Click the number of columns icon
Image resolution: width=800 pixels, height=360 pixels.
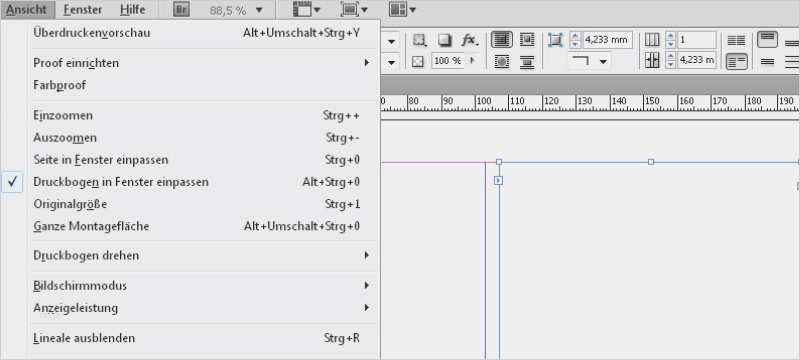click(x=652, y=40)
